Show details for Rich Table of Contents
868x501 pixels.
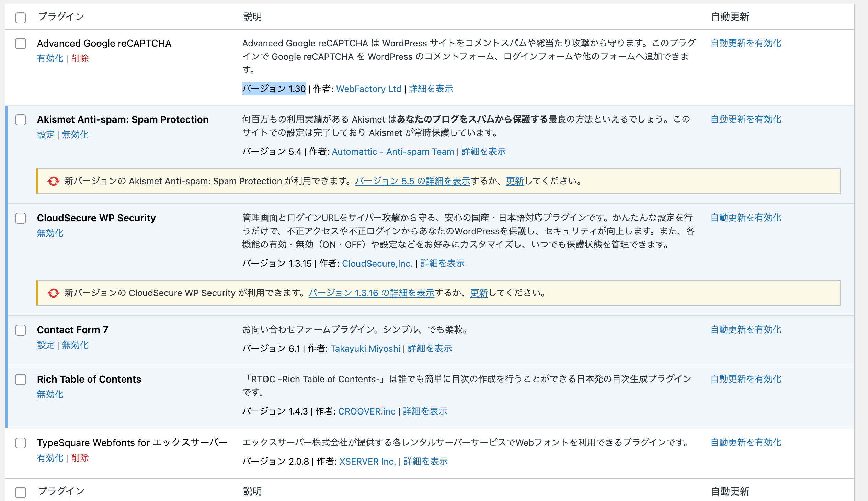(x=425, y=411)
